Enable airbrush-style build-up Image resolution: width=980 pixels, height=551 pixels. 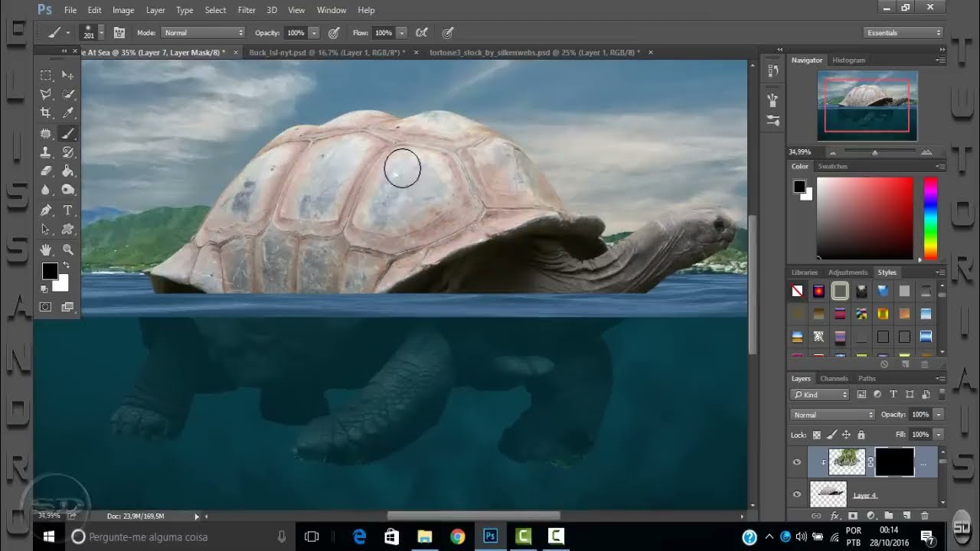[x=421, y=33]
